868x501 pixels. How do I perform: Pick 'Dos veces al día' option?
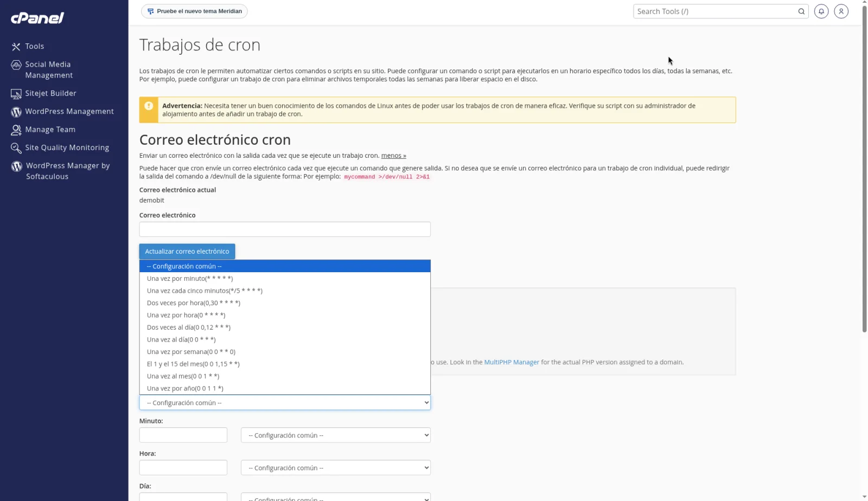point(285,327)
